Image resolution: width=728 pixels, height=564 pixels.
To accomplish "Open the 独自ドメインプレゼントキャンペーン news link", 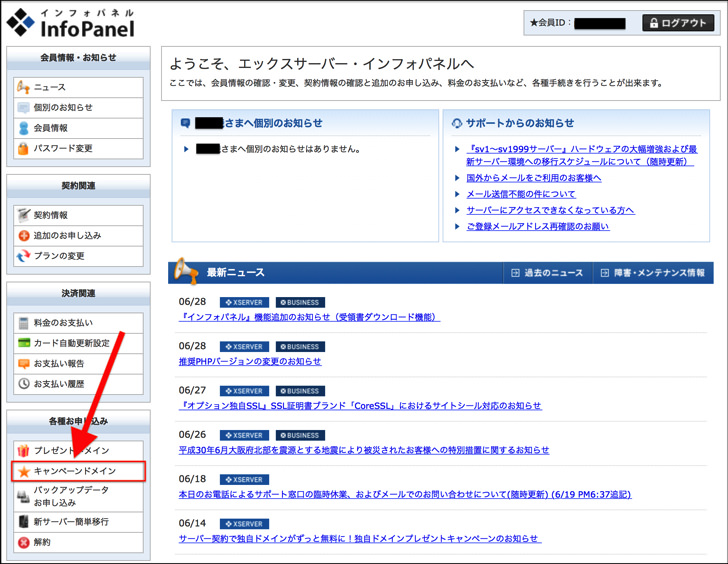I will pos(360,538).
